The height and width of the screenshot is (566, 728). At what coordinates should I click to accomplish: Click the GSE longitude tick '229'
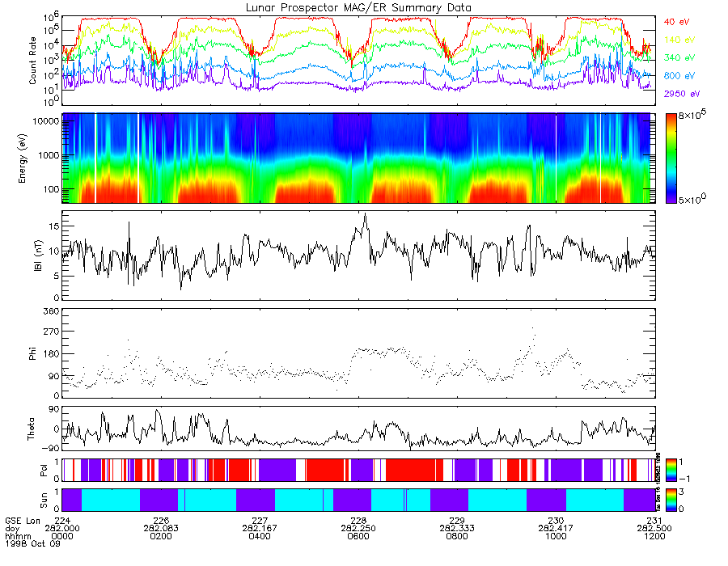[x=457, y=521]
